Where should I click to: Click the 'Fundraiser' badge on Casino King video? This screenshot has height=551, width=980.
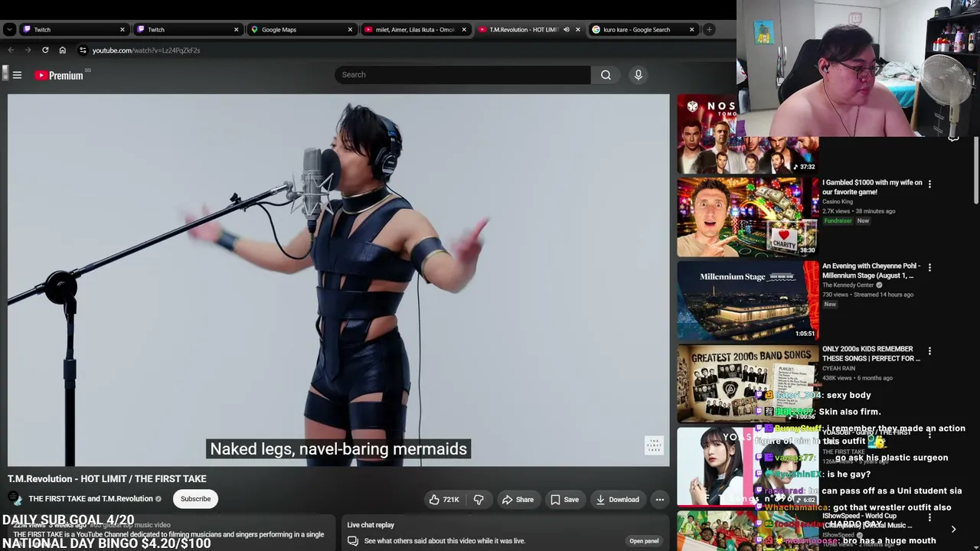(x=838, y=221)
